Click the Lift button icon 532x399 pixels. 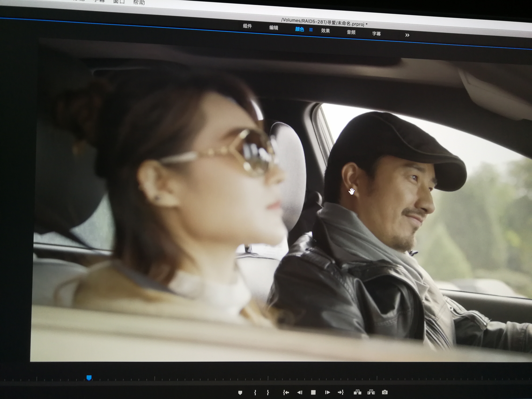click(357, 392)
